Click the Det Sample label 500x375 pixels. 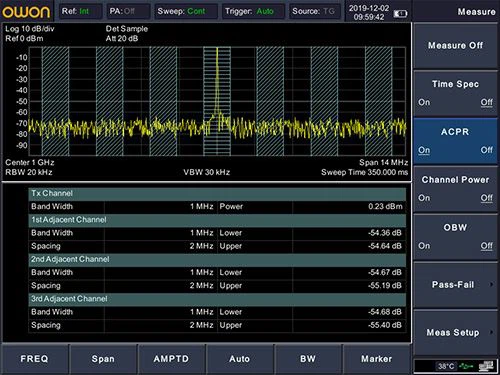(x=127, y=29)
